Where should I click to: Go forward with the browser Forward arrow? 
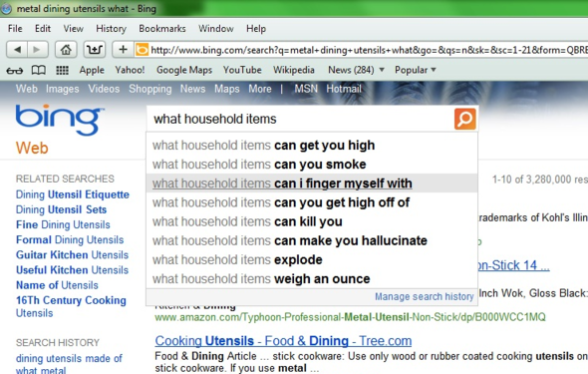(x=38, y=49)
